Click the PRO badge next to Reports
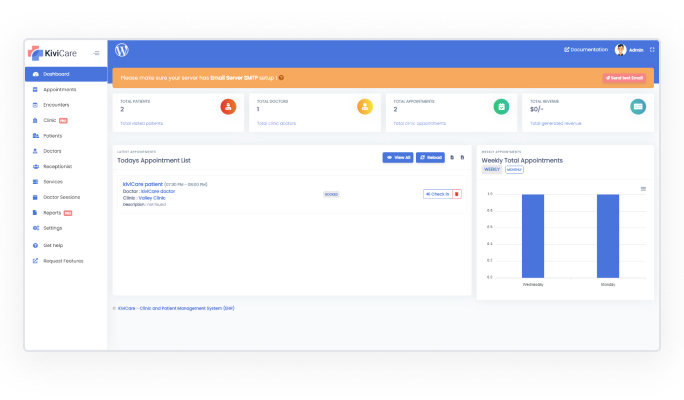This screenshot has height=400, width=684. pos(68,213)
